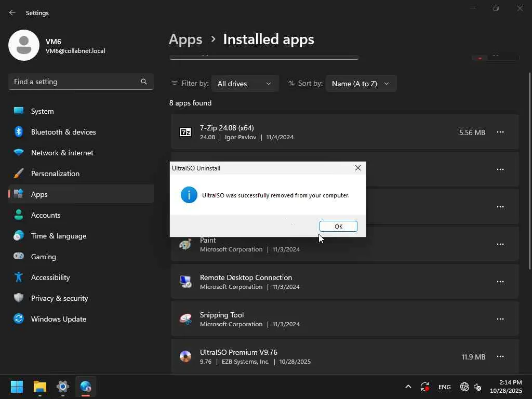Click the ENG language indicator
This screenshot has height=399, width=532.
point(444,387)
